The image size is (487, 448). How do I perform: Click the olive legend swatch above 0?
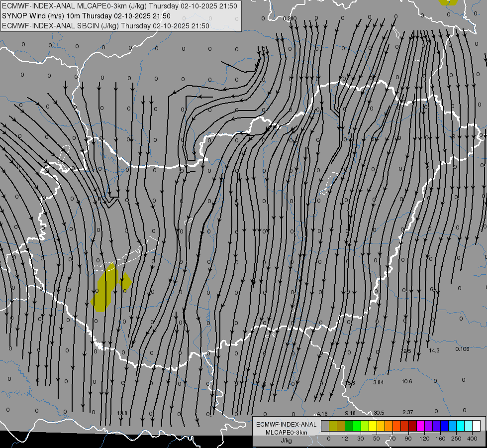click(333, 426)
